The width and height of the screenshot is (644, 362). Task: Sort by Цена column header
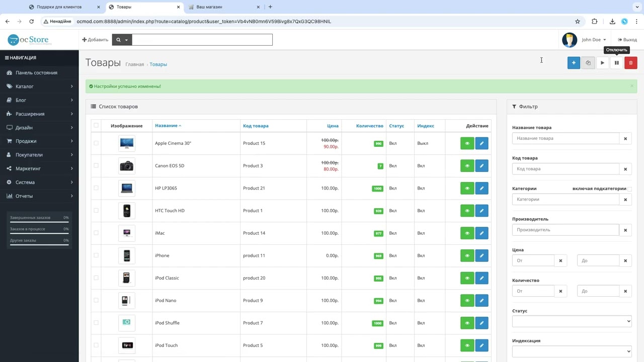coord(333,126)
